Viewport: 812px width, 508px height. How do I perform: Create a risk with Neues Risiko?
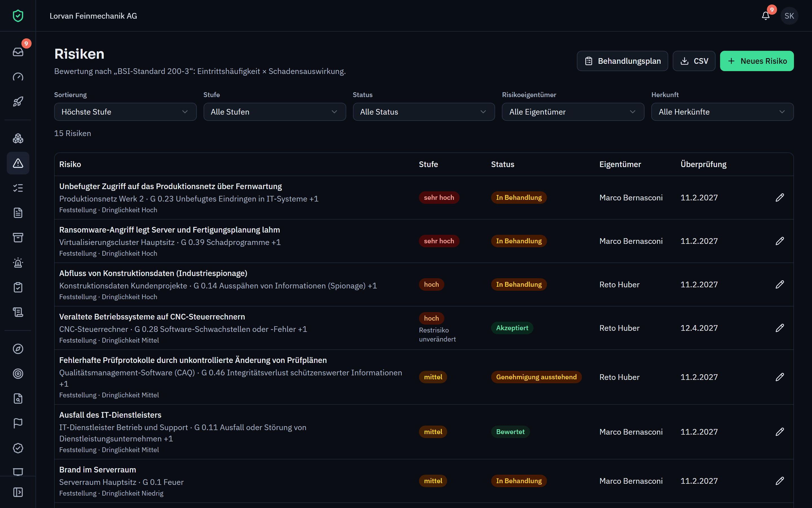click(x=757, y=61)
